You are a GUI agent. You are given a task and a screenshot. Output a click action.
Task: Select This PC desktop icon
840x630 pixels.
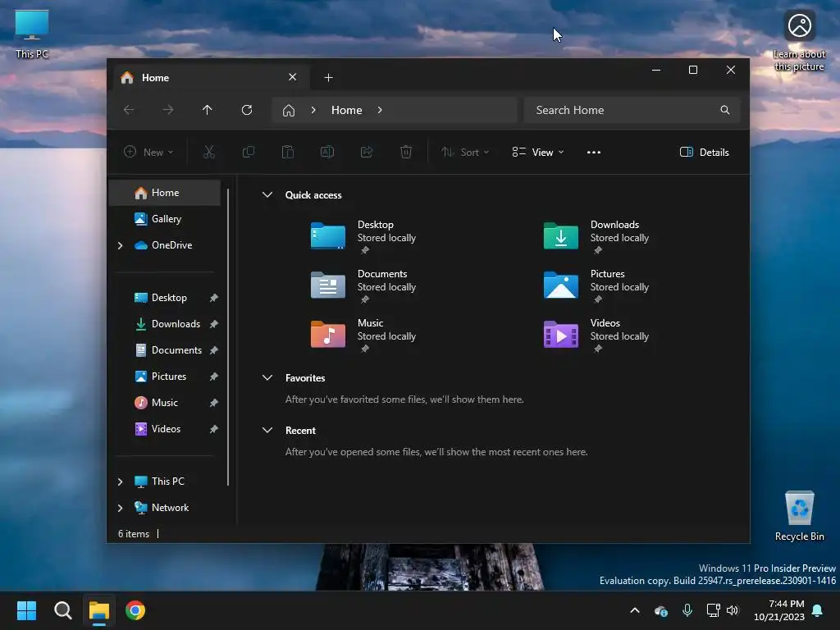(32, 34)
